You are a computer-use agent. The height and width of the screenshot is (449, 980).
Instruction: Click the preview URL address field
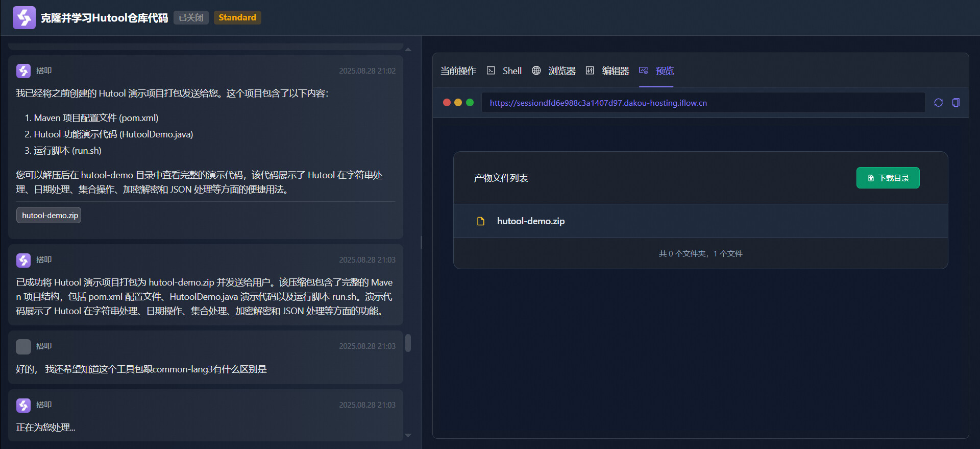(702, 103)
